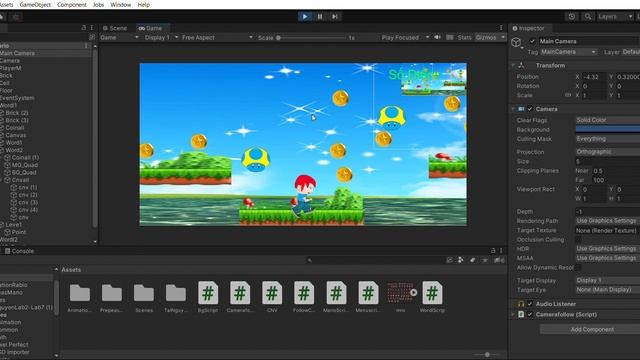This screenshot has width=640, height=360.
Task: Open the Inspector tab
Action: 529,28
